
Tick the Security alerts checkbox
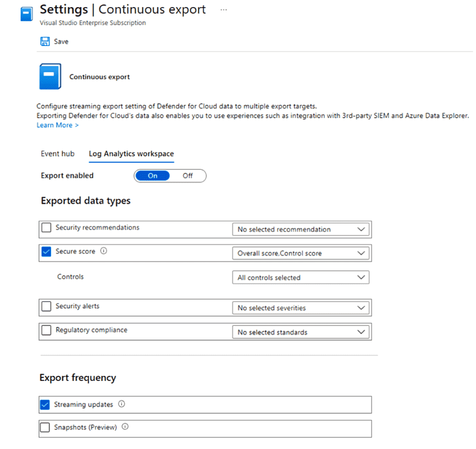tap(47, 307)
